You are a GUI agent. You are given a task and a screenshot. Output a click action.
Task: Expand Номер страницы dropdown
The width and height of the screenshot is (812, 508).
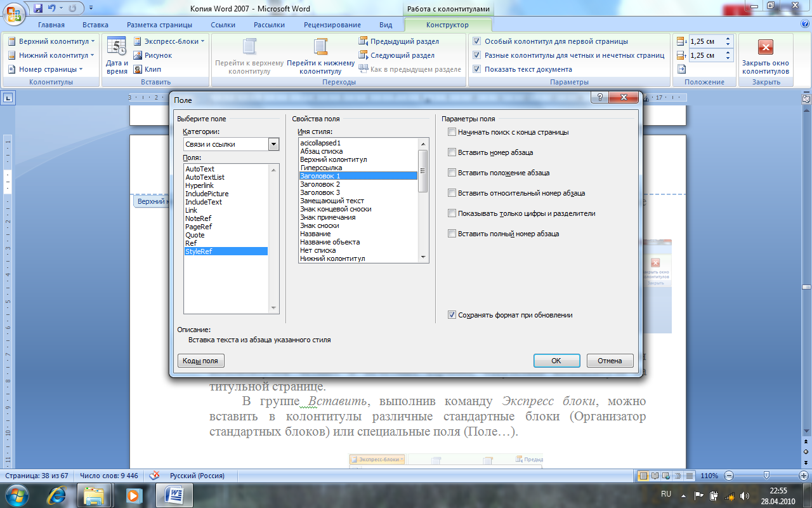[x=81, y=69]
